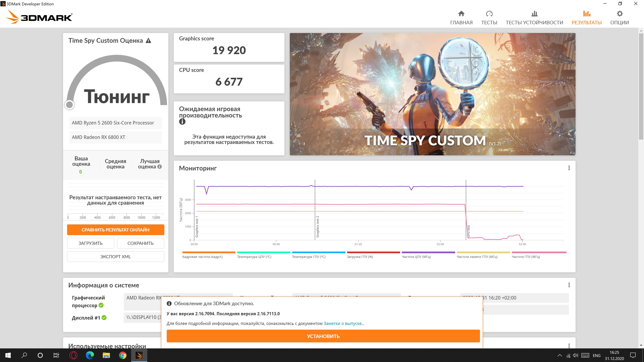Open Opera browser from the taskbar
The image size is (644, 362).
point(73,355)
